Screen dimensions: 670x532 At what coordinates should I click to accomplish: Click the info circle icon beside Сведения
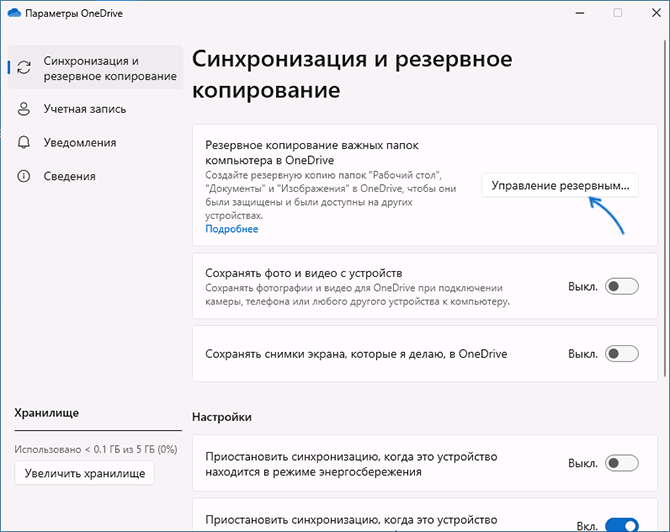coord(24,176)
